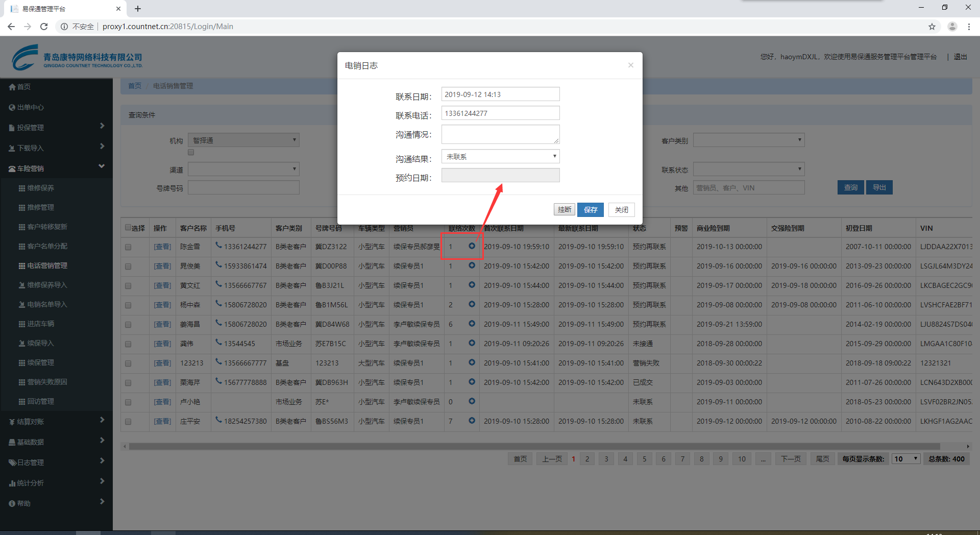Click plus icon in 庄平安 row
Screen dimensions: 980x535
click(472, 421)
